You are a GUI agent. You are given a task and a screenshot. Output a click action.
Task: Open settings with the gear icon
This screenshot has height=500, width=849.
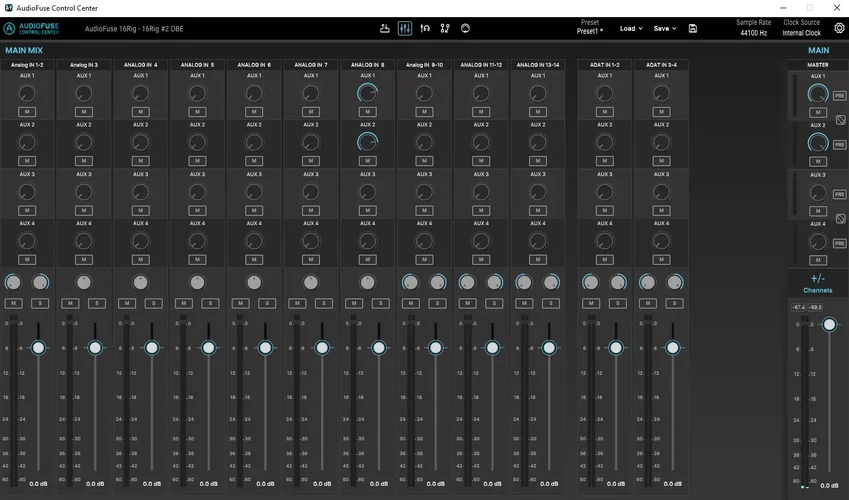(x=839, y=28)
